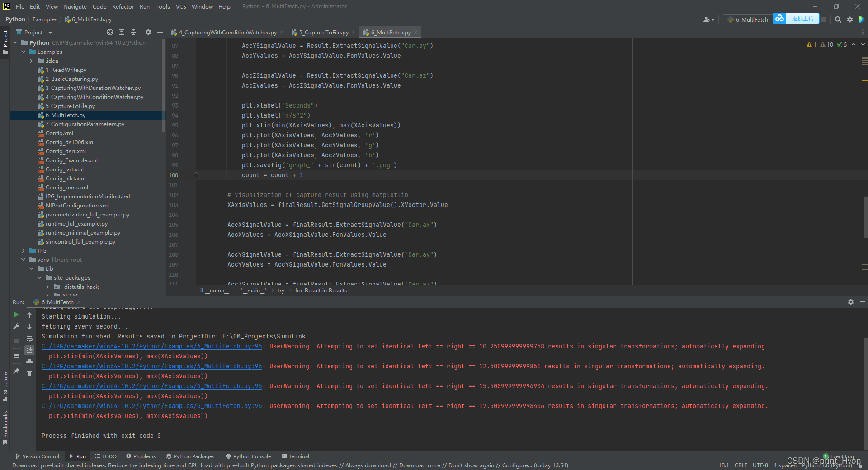Select Config_Example.xml in project tree
This screenshot has height=470, width=868.
coord(71,160)
